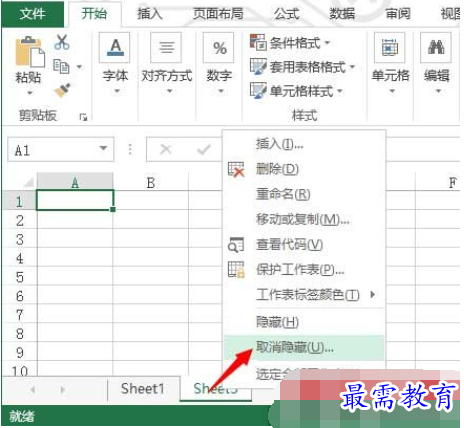Screen dimensions: 464x428
Task: Click the clipboard dialog launcher icon
Action: [83, 117]
